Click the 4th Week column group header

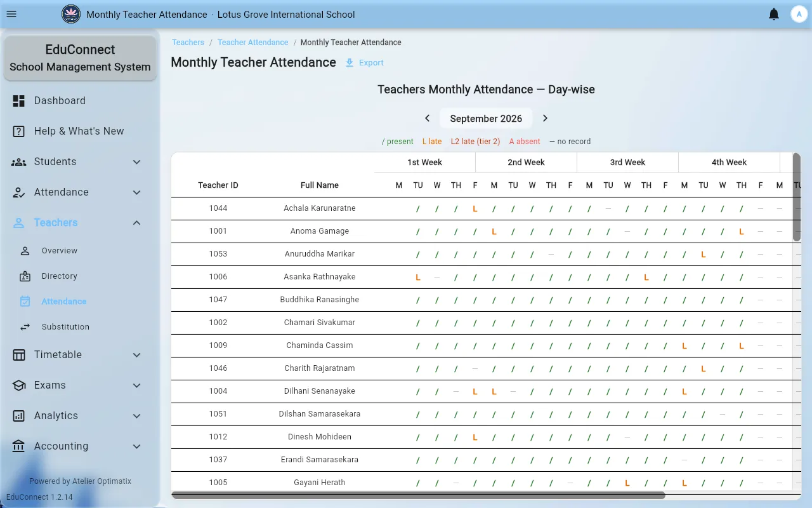730,163
